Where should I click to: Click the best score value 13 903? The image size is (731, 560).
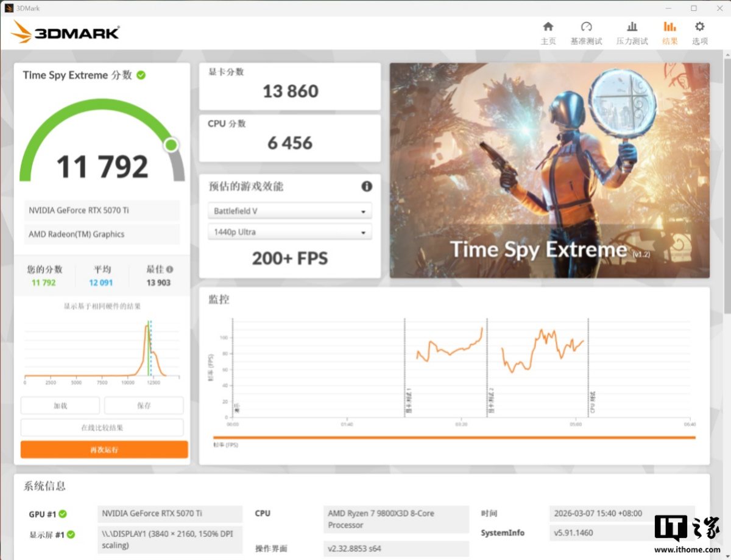tap(158, 282)
